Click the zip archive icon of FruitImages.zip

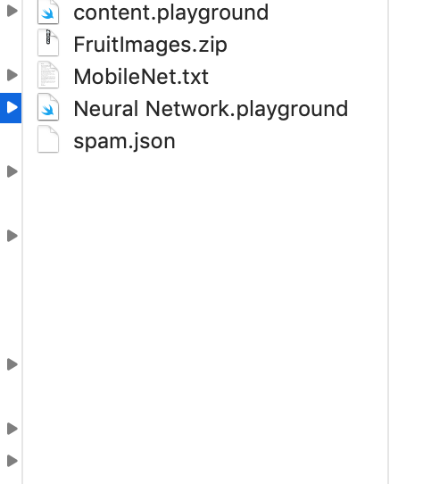48,43
